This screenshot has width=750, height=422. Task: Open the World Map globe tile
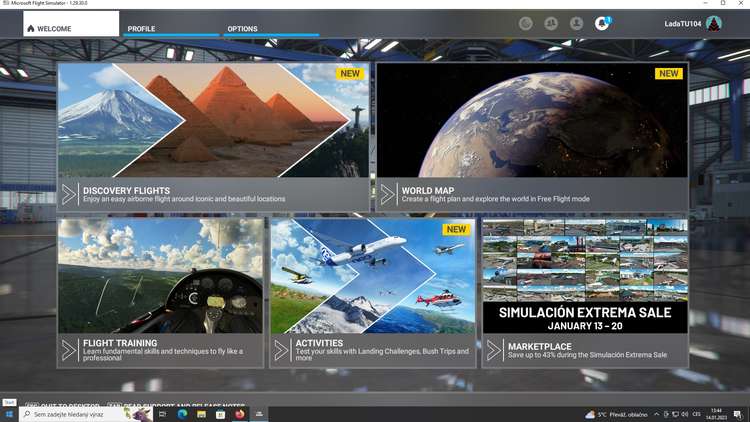tap(532, 120)
